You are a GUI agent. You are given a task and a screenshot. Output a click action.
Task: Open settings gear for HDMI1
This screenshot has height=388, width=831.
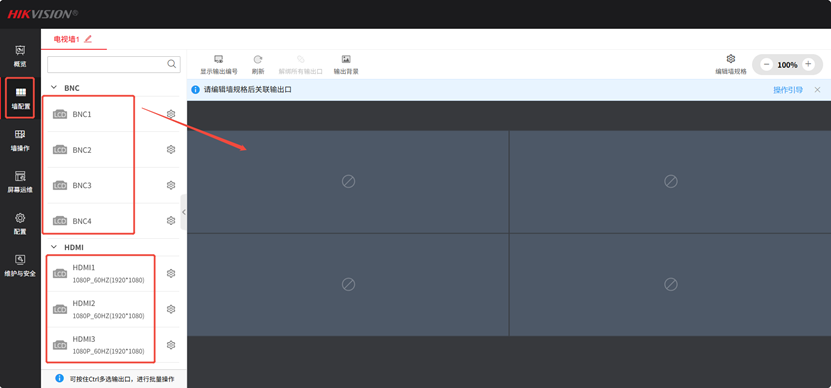pos(171,274)
